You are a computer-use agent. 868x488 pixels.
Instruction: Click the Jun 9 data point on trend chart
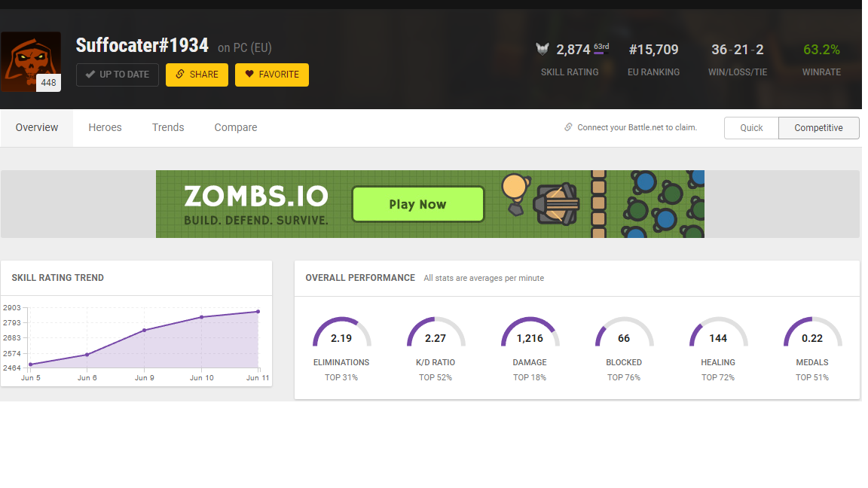(145, 331)
